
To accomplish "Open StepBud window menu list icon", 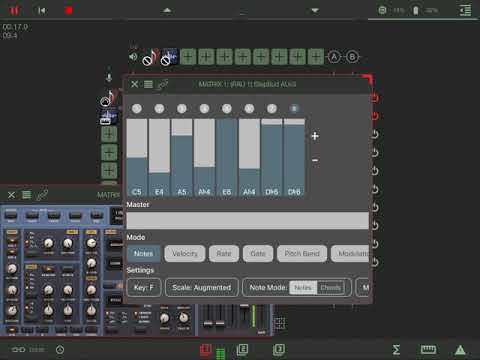I will click(x=148, y=84).
